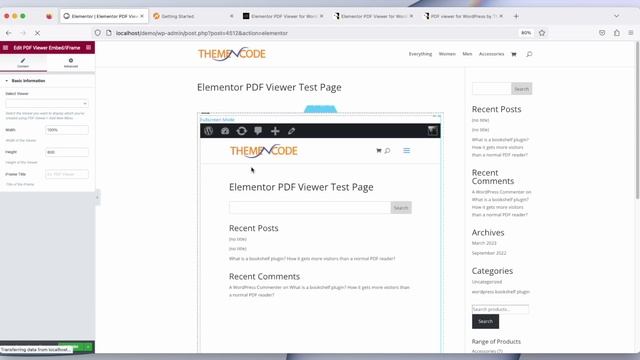Click the header search magnifier icon
Viewport: 640px width, 360px height.
pos(529,54)
